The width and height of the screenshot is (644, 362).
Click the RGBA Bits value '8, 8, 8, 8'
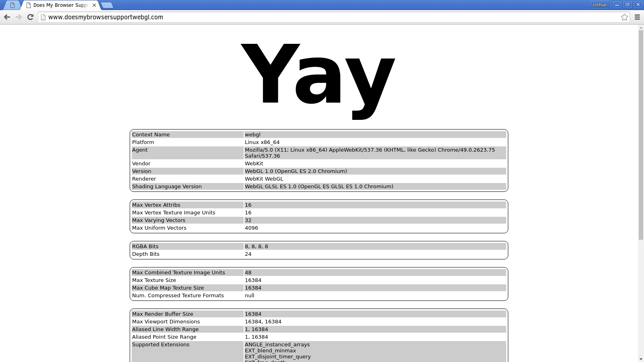click(256, 246)
